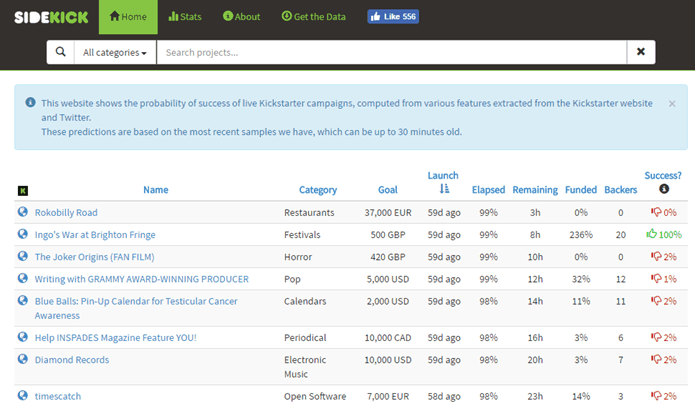695x406 pixels.
Task: Select the Restaurants category cell
Action: point(309,213)
